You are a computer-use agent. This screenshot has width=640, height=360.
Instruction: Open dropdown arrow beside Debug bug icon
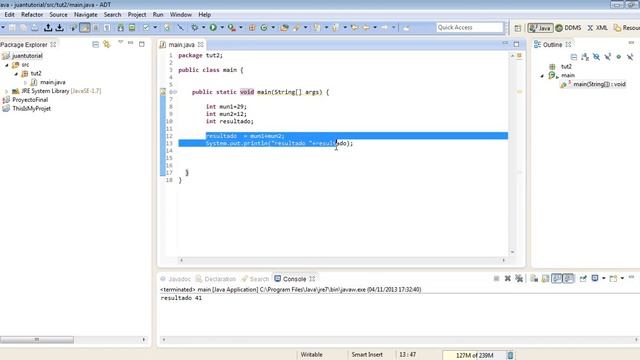click(x=203, y=27)
